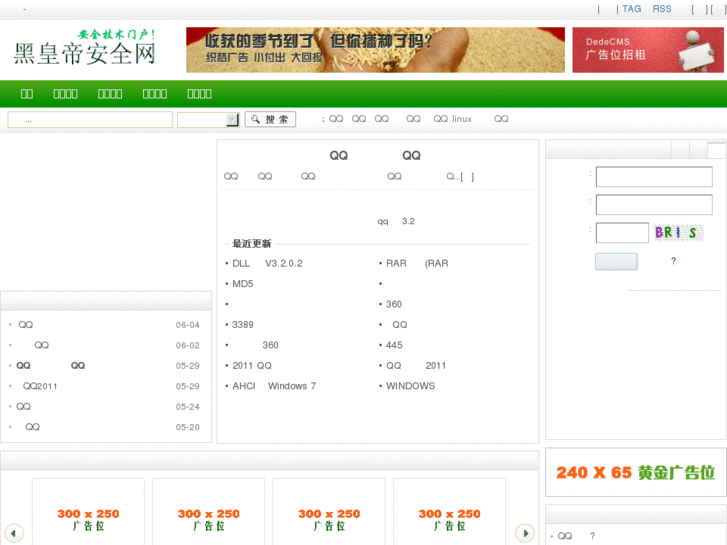The image size is (727, 545).
Task: Click the 搜索 search button
Action: point(270,119)
